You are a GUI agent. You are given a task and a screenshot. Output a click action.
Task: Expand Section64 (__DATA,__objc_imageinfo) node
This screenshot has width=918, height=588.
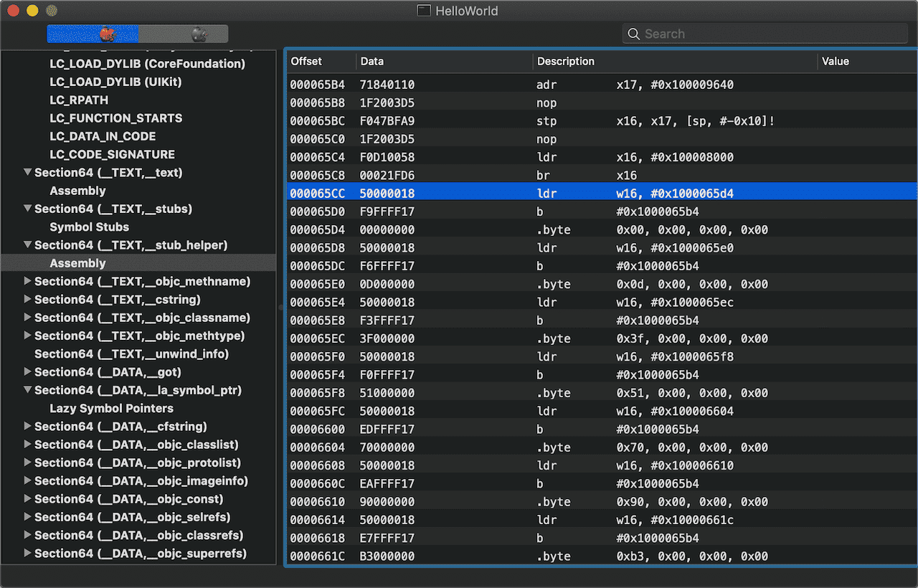[28, 480]
